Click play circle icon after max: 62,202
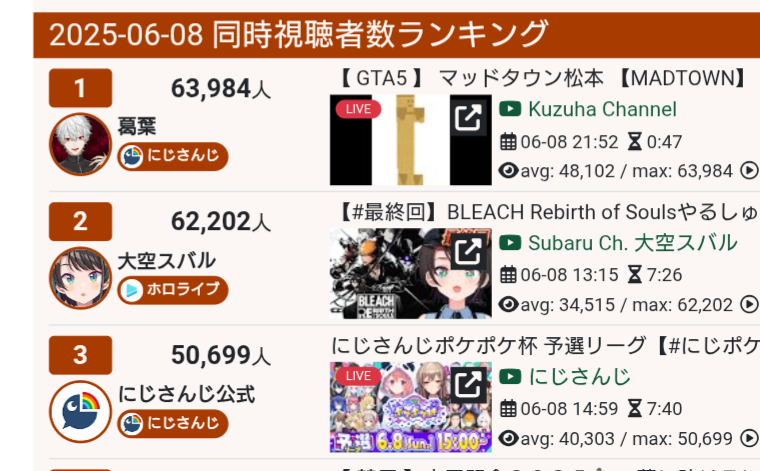This screenshot has width=760, height=471. point(749,305)
